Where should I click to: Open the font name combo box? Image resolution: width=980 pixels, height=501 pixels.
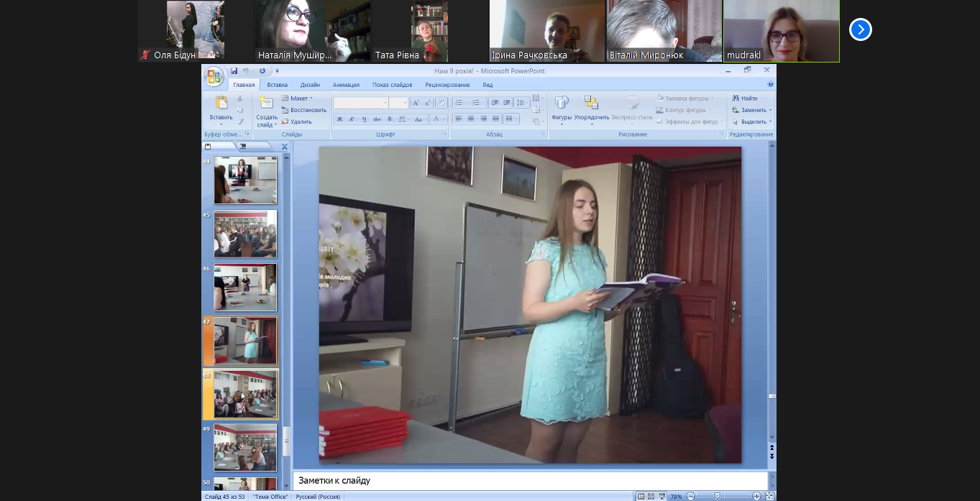tap(361, 103)
